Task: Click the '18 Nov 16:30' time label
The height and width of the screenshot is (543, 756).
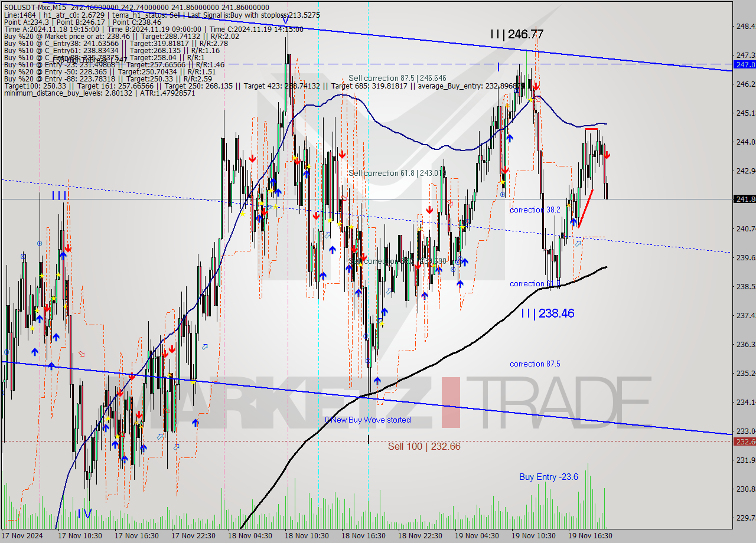Action: [363, 535]
